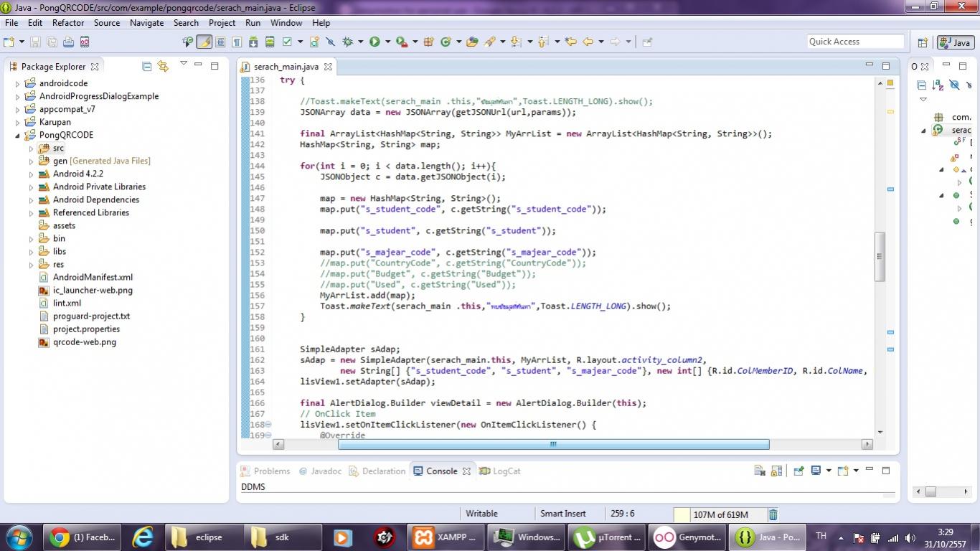Open the Debug button dropdown arrow
Image resolution: width=980 pixels, height=551 pixels.
361,42
